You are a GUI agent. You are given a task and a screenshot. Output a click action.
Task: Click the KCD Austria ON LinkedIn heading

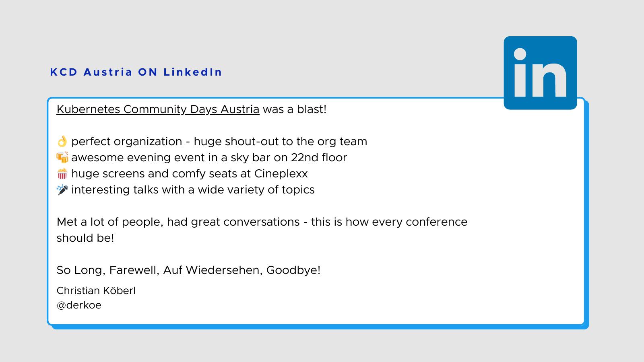tap(136, 72)
